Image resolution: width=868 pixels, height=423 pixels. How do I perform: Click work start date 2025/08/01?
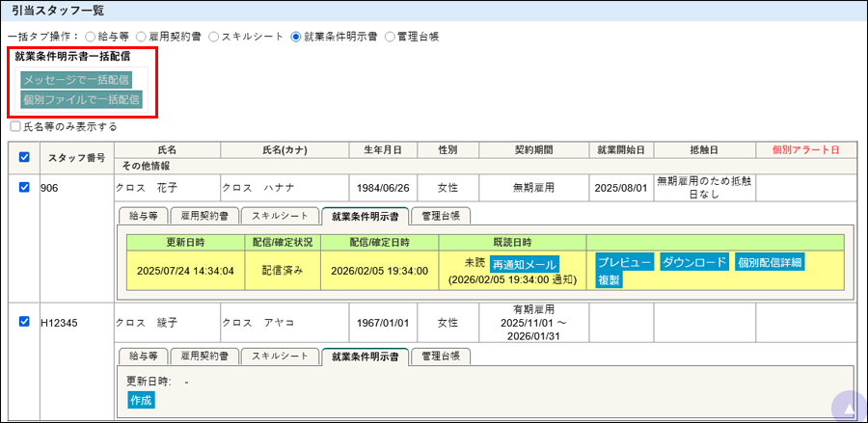621,188
